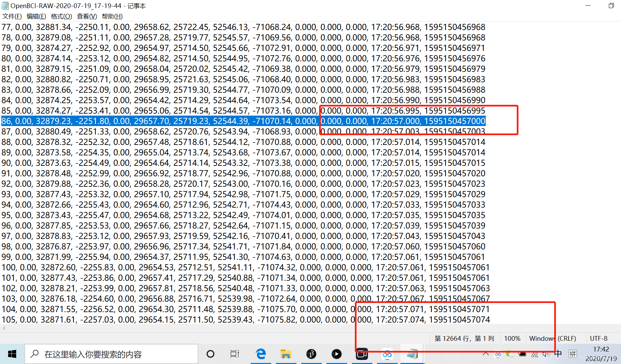This screenshot has width=621, height=364.
Task: Open the black play-button media player icon
Action: click(x=336, y=354)
